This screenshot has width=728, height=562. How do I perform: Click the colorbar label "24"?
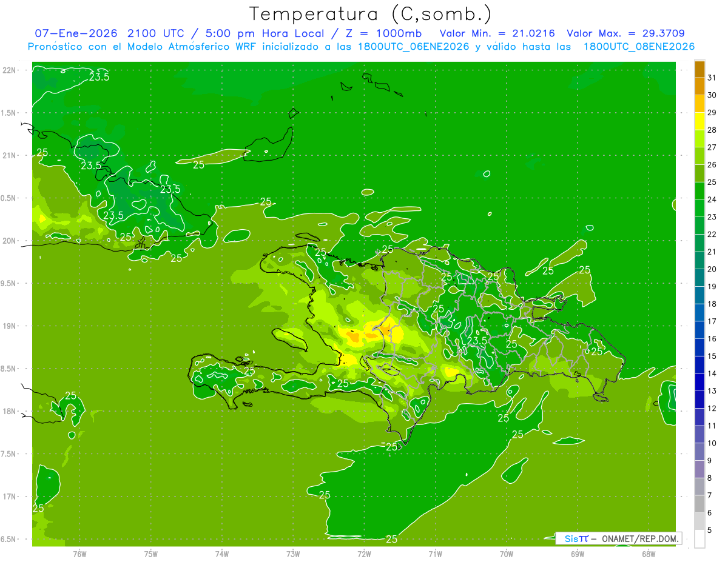pyautogui.click(x=712, y=199)
